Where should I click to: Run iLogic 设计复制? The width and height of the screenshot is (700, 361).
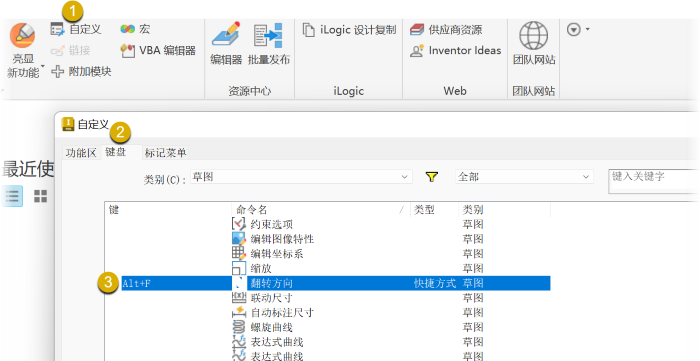pos(349,30)
